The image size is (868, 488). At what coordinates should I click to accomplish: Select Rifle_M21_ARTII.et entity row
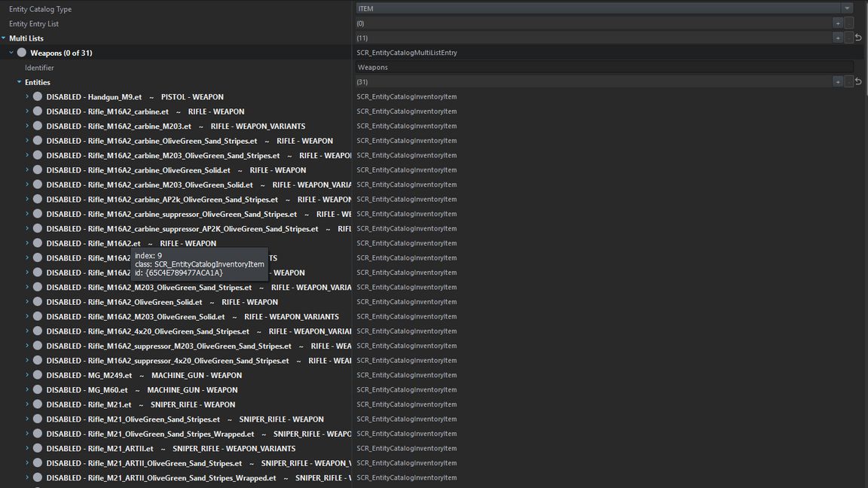pos(121,449)
